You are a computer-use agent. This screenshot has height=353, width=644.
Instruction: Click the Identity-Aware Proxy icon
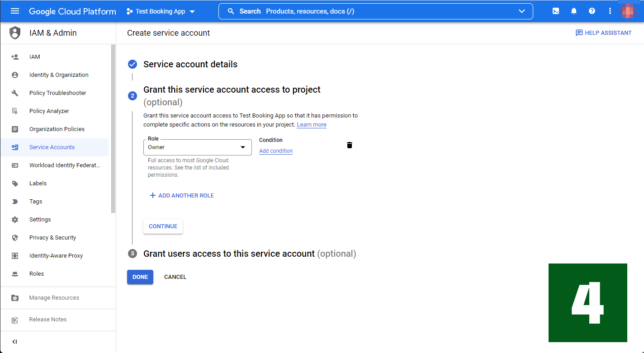tap(15, 256)
